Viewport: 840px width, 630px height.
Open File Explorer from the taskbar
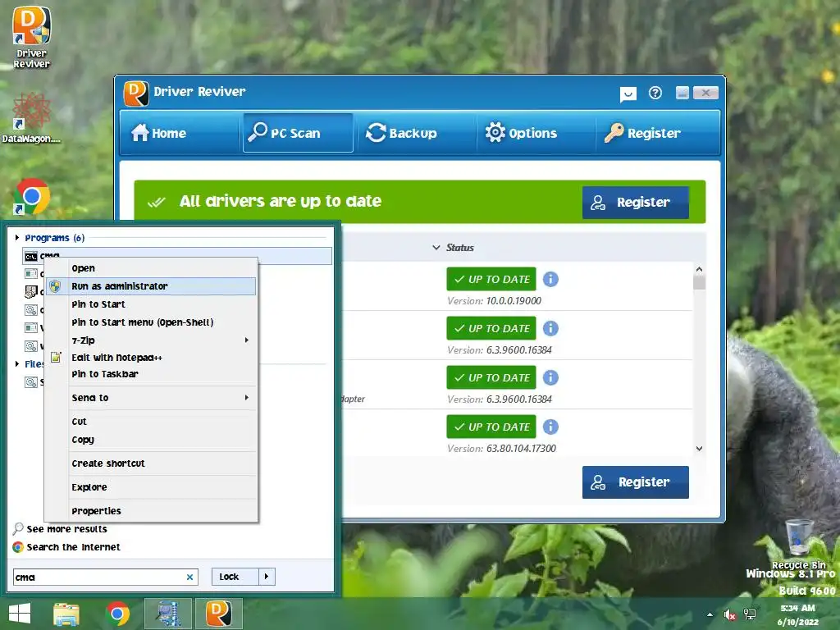[66, 614]
